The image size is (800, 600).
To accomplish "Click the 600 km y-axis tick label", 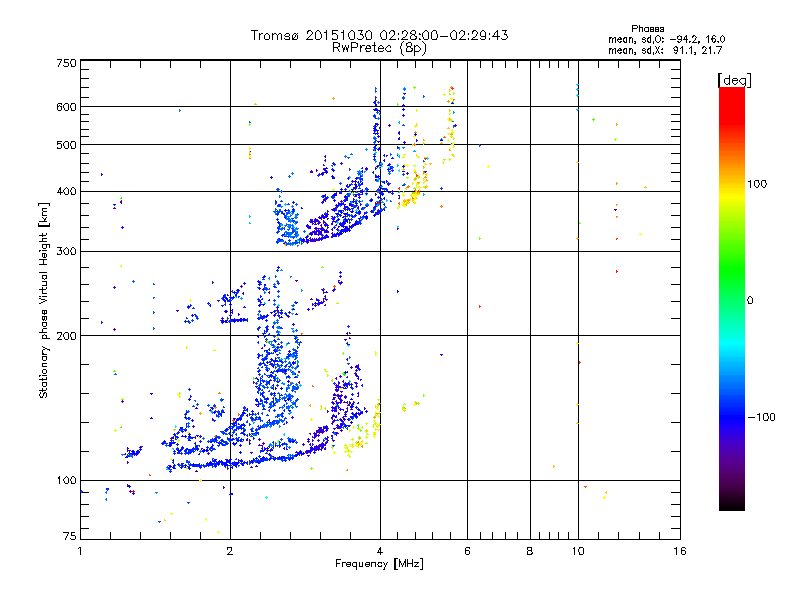I will point(66,107).
